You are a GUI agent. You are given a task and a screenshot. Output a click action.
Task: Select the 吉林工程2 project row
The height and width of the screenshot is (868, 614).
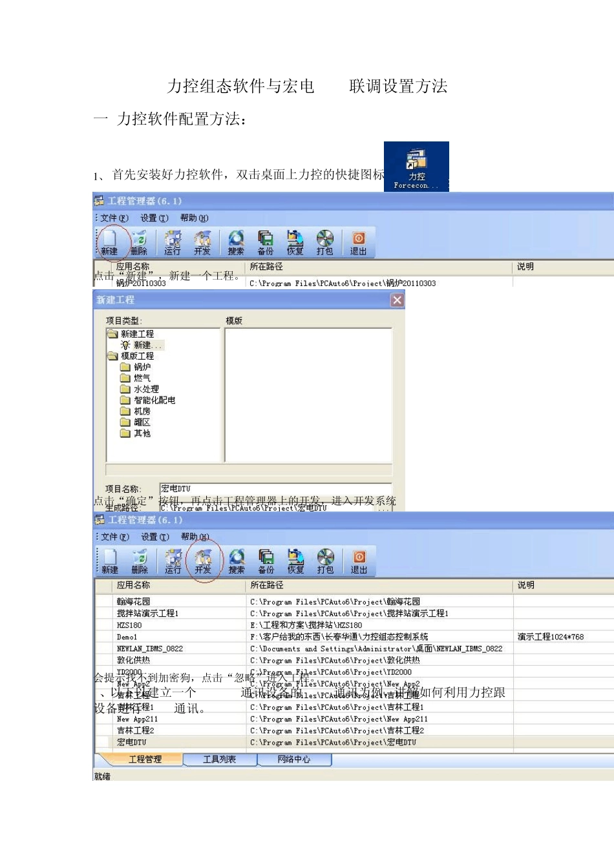[x=354, y=730]
